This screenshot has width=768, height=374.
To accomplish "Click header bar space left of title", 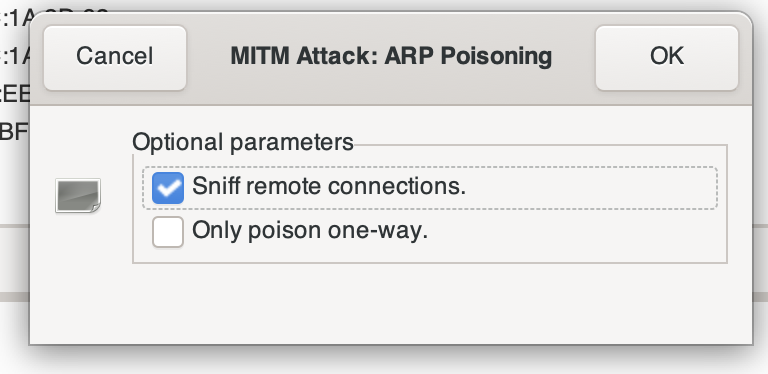I will 208,57.
